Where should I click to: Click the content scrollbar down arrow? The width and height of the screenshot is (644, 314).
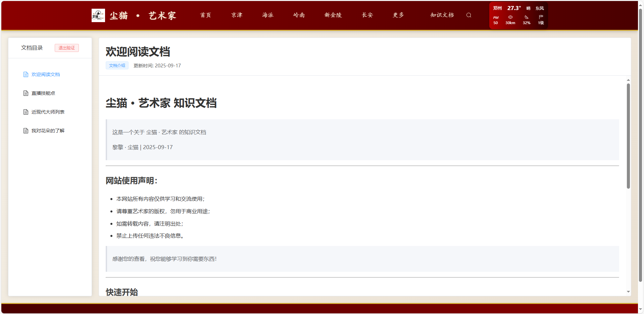pos(628,292)
